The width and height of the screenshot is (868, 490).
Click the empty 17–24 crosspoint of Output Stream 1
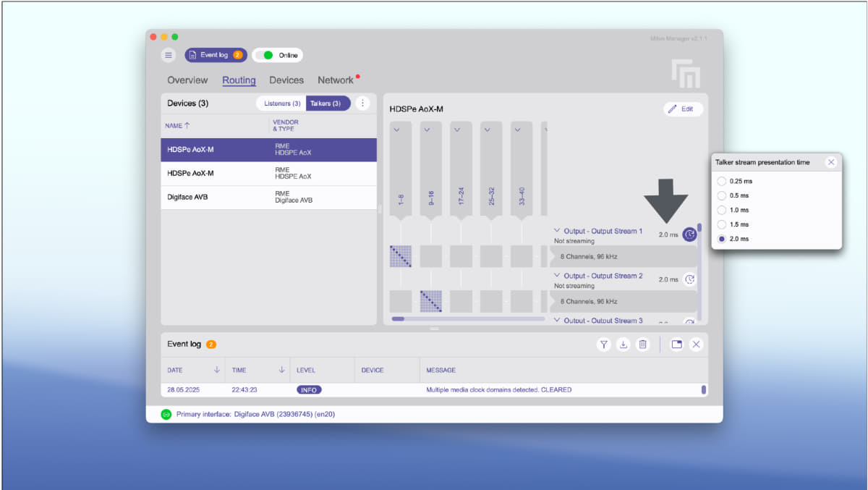coord(461,256)
